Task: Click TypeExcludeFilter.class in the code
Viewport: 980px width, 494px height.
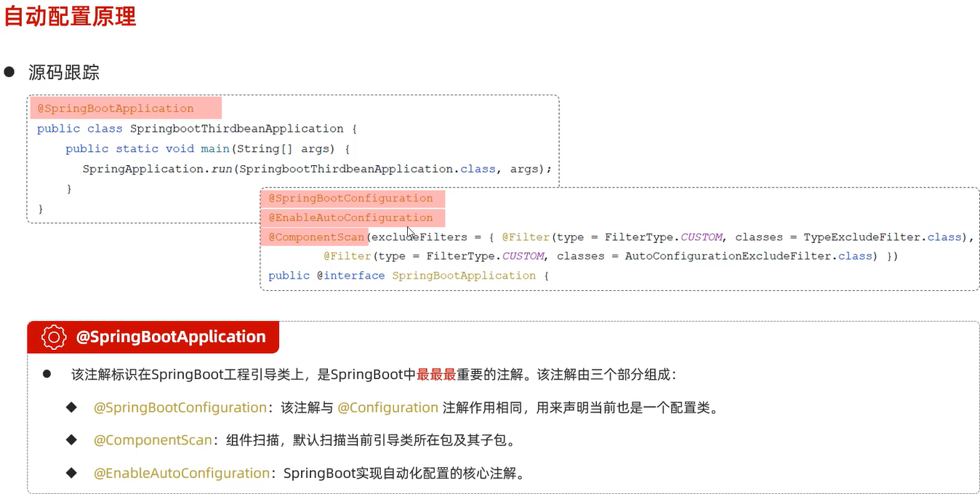Action: [883, 237]
